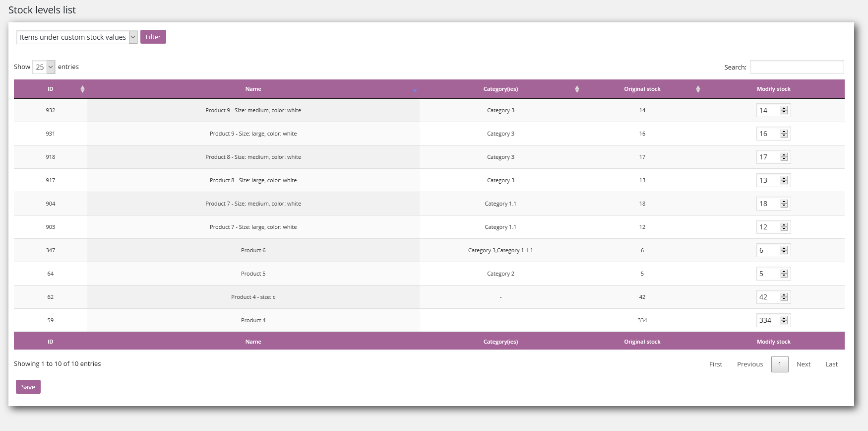Sort table by Category(ies) column header
Image resolution: width=868 pixels, height=431 pixels.
point(500,89)
